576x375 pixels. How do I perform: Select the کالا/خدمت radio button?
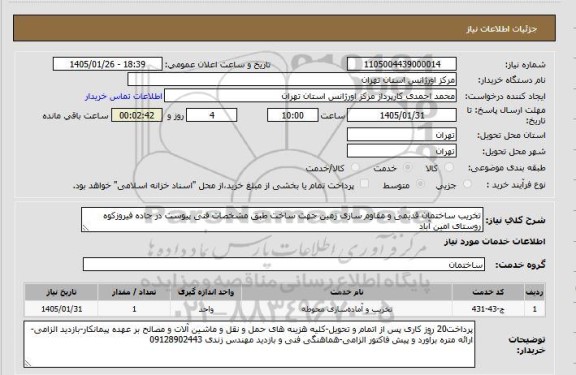point(355,168)
